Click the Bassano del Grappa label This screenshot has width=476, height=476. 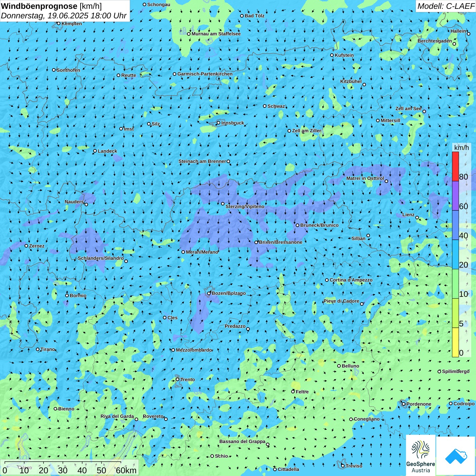[x=242, y=441]
